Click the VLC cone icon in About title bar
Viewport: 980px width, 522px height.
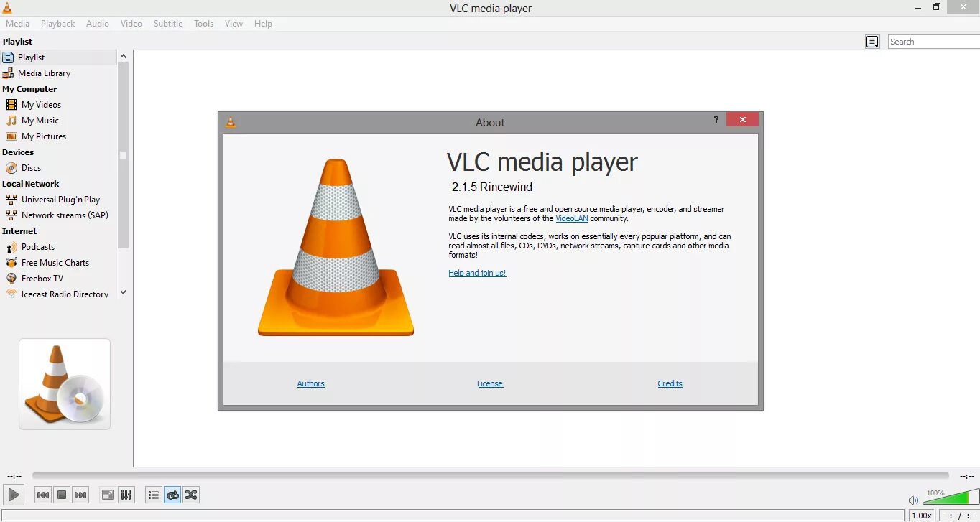pyautogui.click(x=231, y=122)
